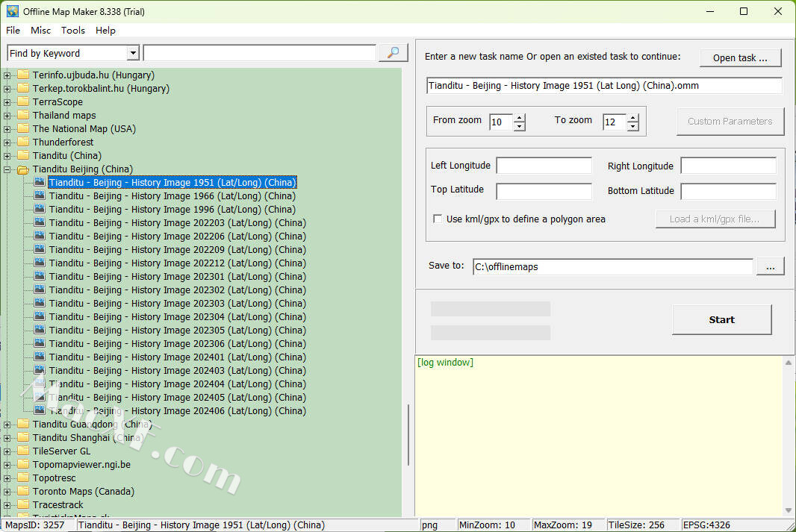Screen dimensions: 796x532
Task: Expand the Topomapviewer.ngi.be tree node
Action: (x=7, y=465)
